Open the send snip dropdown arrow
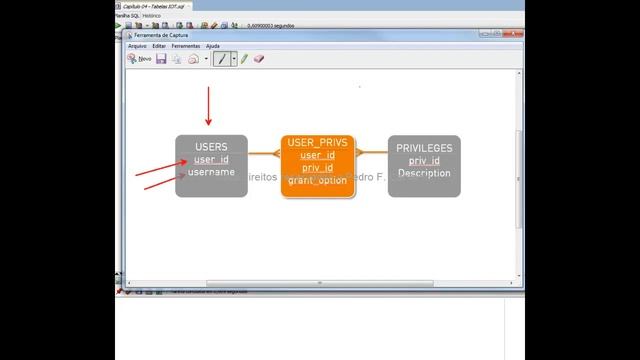This screenshot has height=360, width=640. pos(206,59)
